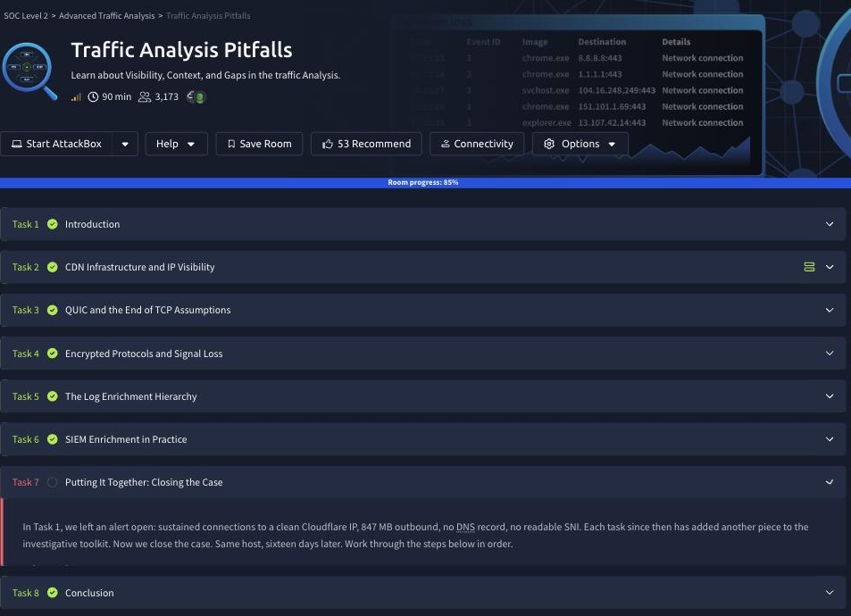Screen dimensions: 851x616
Task: Click the Task 6 green completion checkmark
Action: tap(53, 439)
